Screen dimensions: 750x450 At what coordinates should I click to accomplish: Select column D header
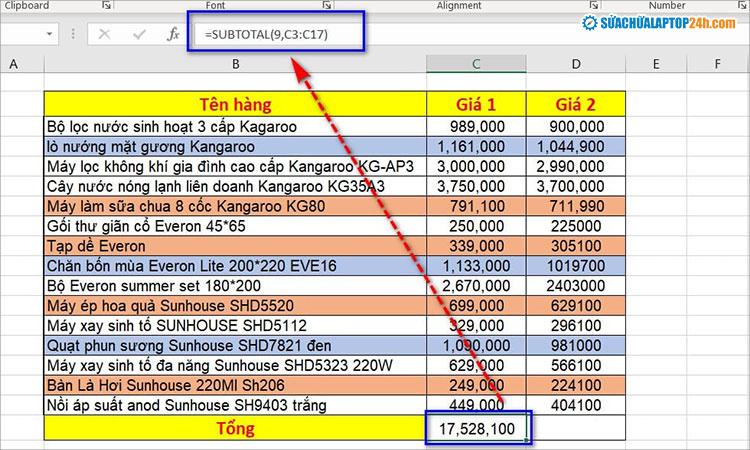576,64
